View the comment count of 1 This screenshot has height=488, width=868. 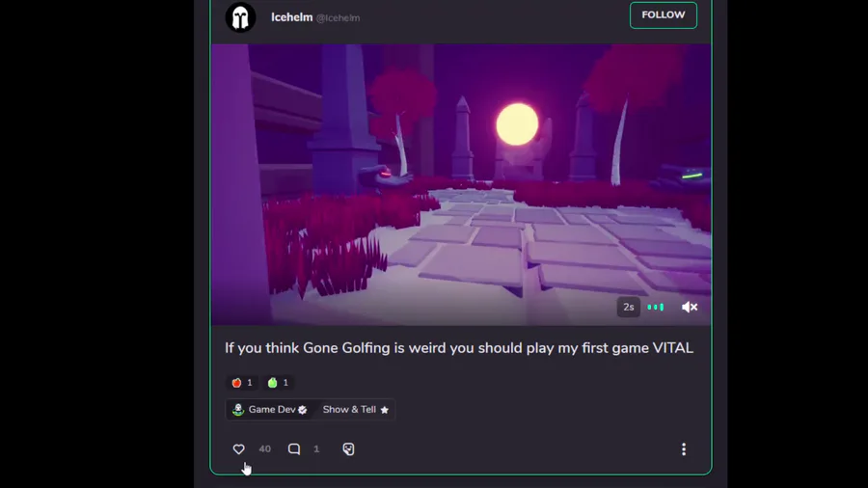pyautogui.click(x=316, y=448)
